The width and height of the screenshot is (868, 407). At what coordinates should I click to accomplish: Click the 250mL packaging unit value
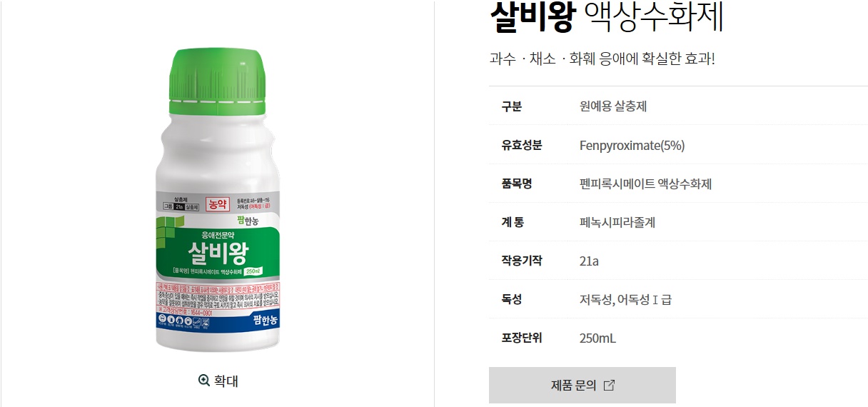point(597,338)
